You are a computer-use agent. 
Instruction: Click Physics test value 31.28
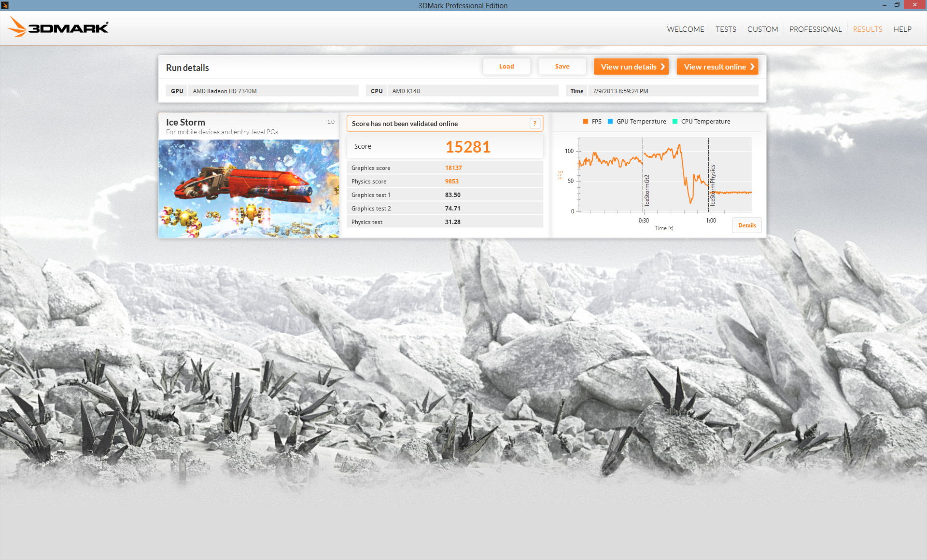pos(453,222)
